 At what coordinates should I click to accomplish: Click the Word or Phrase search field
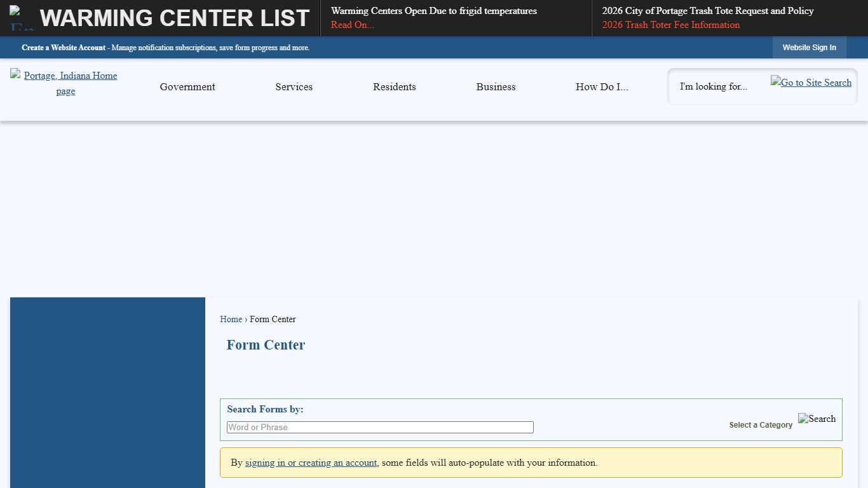click(x=379, y=427)
